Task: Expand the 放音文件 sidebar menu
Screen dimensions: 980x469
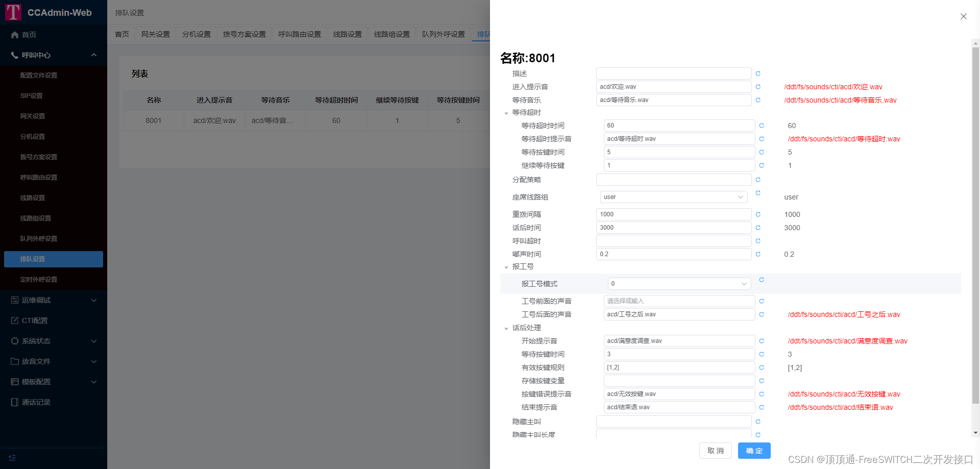Action: click(54, 361)
